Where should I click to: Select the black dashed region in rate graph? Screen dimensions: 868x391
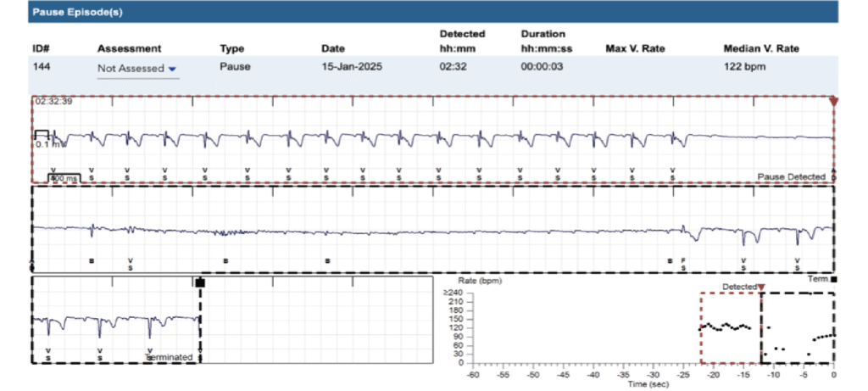coord(798,327)
